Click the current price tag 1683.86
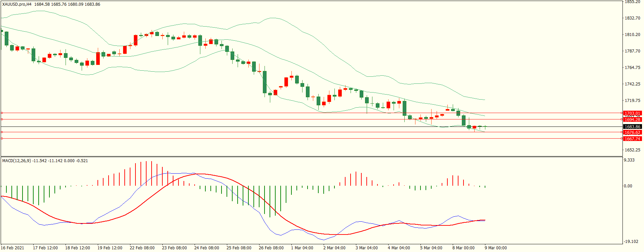This screenshot has height=252, width=644. pos(632,127)
